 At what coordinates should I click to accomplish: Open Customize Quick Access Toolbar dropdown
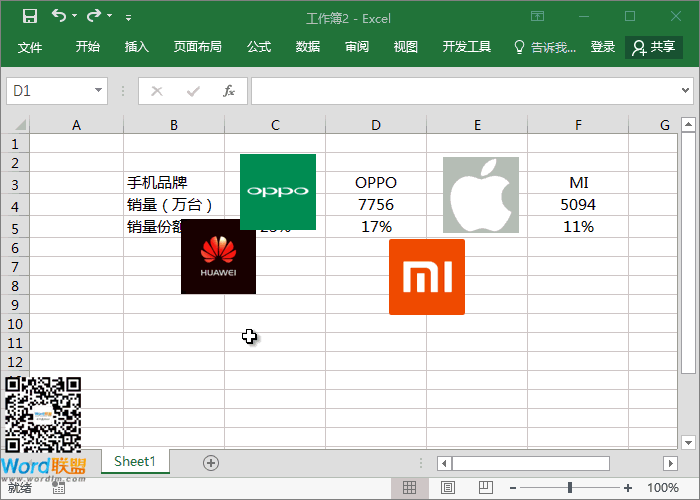point(129,18)
